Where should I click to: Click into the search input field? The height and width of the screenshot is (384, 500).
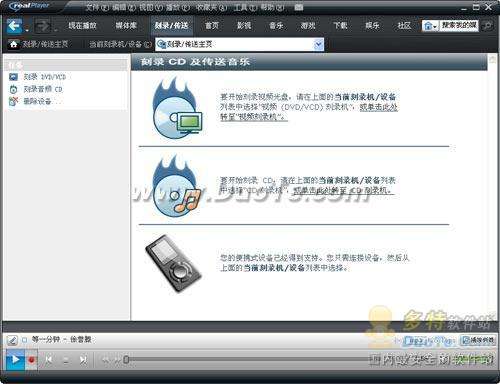click(x=459, y=26)
